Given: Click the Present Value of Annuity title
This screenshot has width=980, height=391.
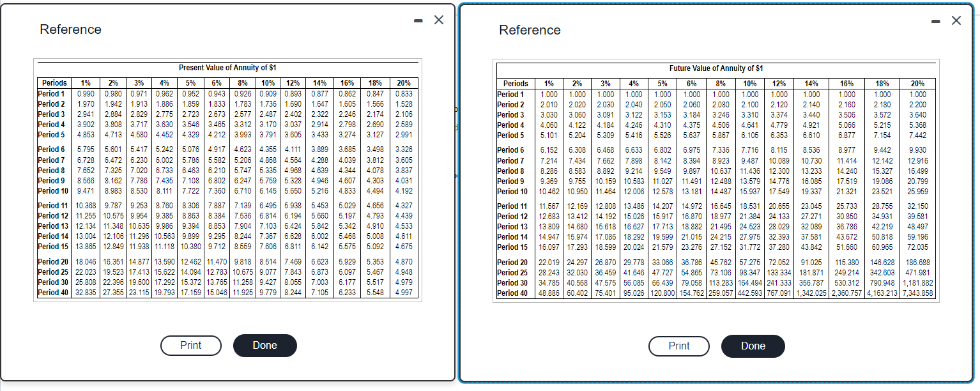Looking at the screenshot, I should point(227,68).
